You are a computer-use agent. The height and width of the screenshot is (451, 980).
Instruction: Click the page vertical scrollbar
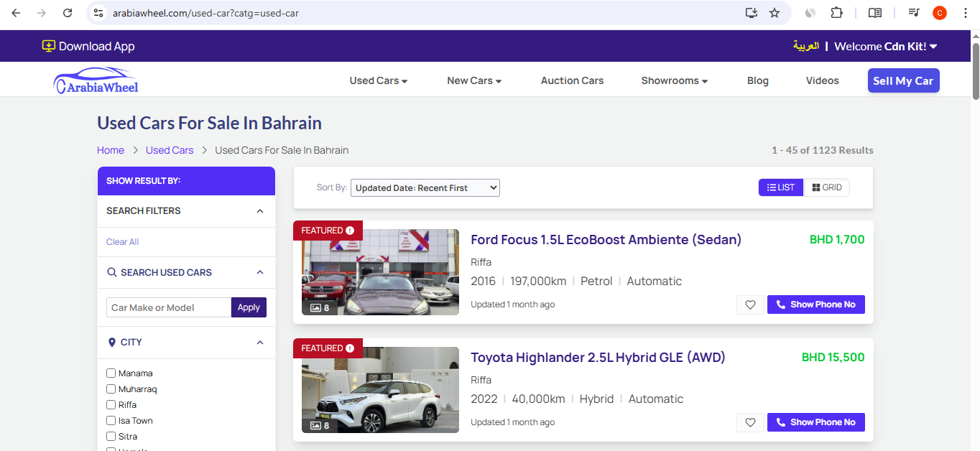[x=975, y=72]
